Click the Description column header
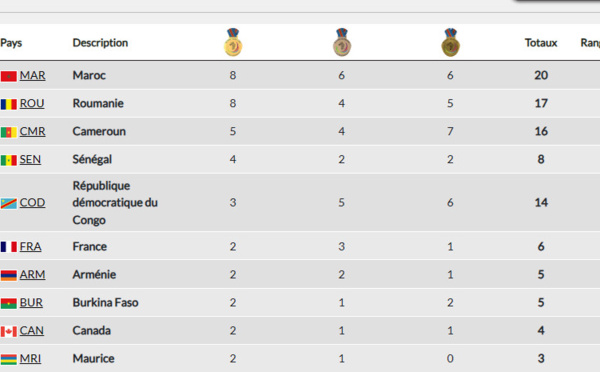The width and height of the screenshot is (600, 372). (x=100, y=43)
